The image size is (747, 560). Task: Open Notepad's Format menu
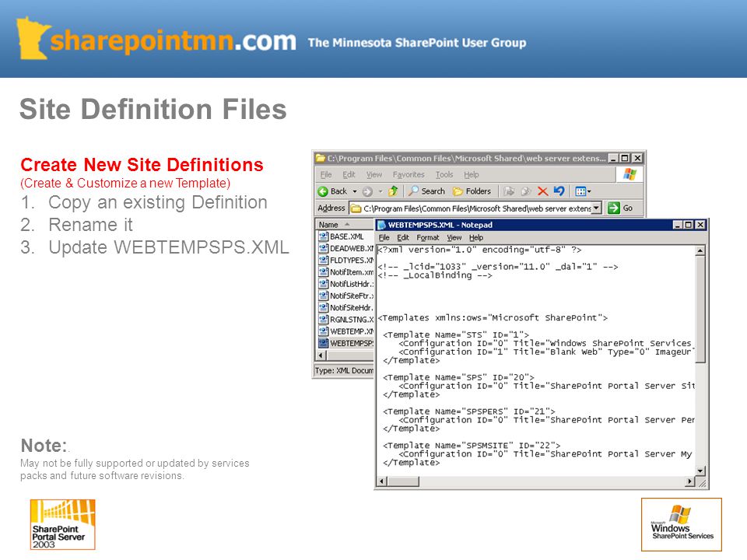(428, 238)
